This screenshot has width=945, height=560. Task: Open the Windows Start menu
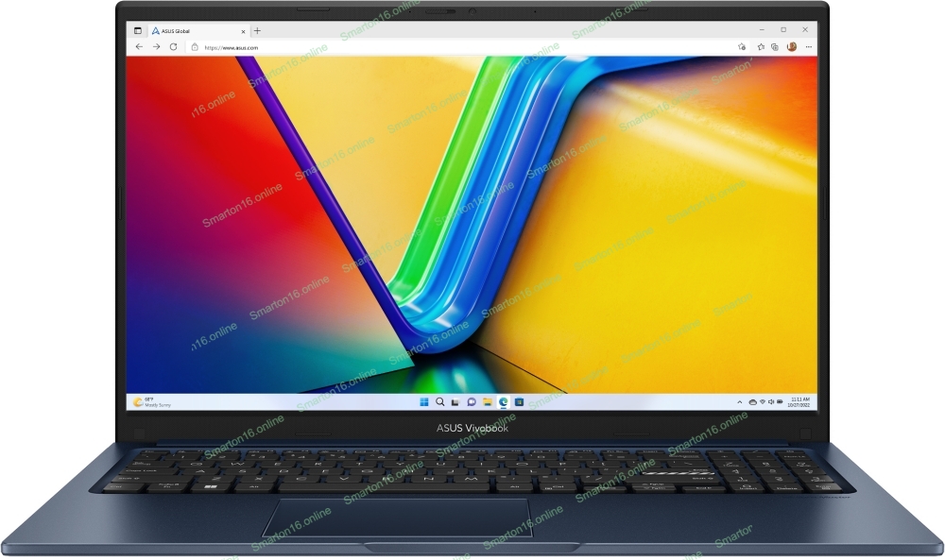coord(424,401)
